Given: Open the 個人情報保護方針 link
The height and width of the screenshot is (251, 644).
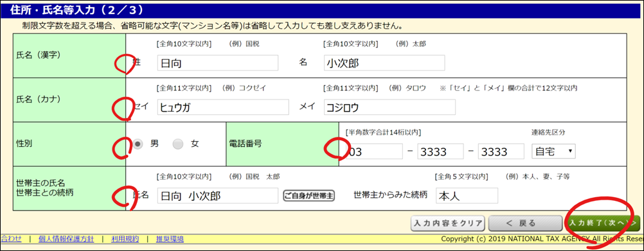Looking at the screenshot, I should pos(66,239).
